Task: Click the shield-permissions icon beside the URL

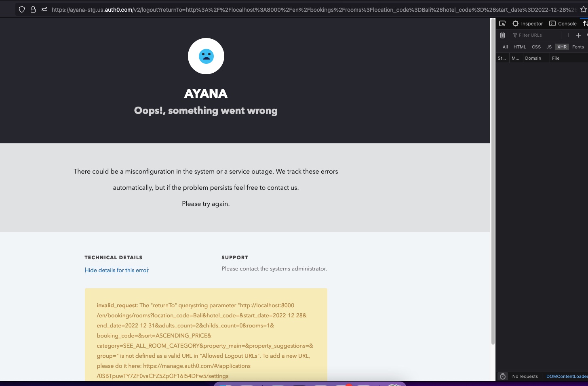Action: pos(44,9)
